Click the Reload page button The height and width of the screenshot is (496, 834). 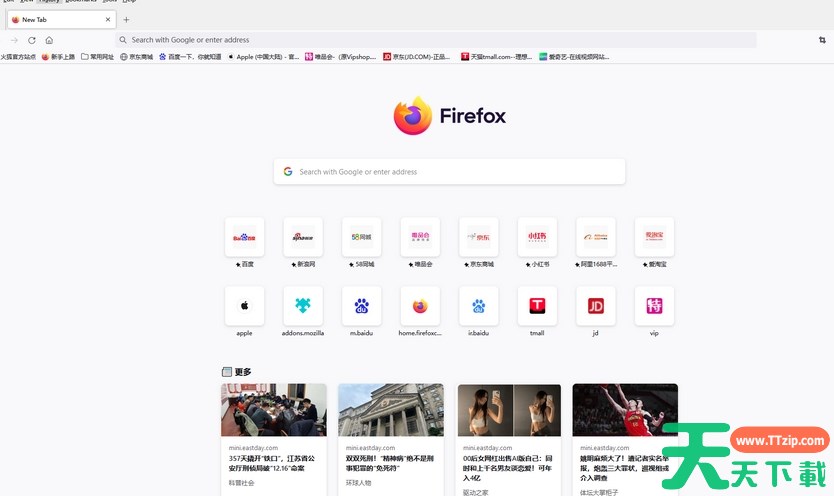coord(32,40)
